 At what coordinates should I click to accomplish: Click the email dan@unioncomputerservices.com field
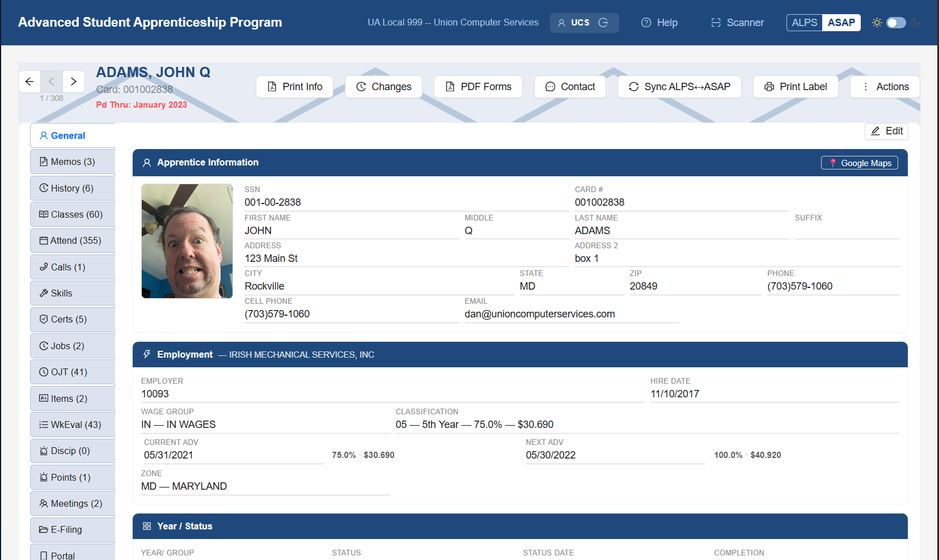[572, 314]
